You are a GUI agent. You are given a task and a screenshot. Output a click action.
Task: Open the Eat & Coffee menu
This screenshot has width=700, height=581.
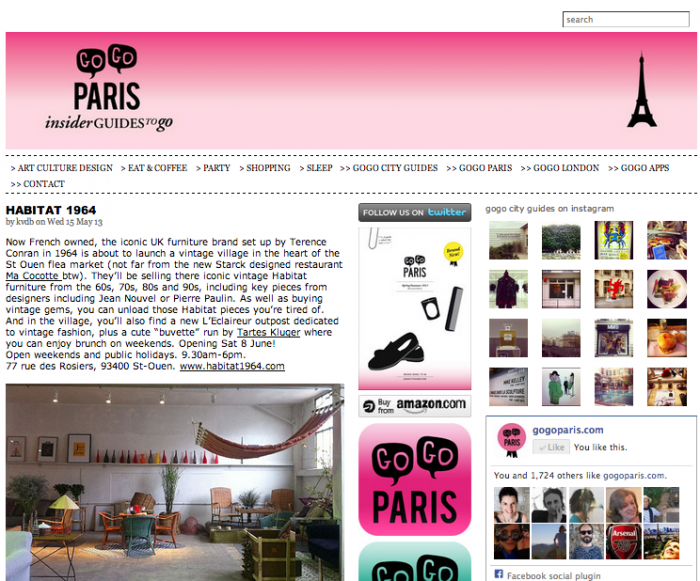click(x=154, y=168)
